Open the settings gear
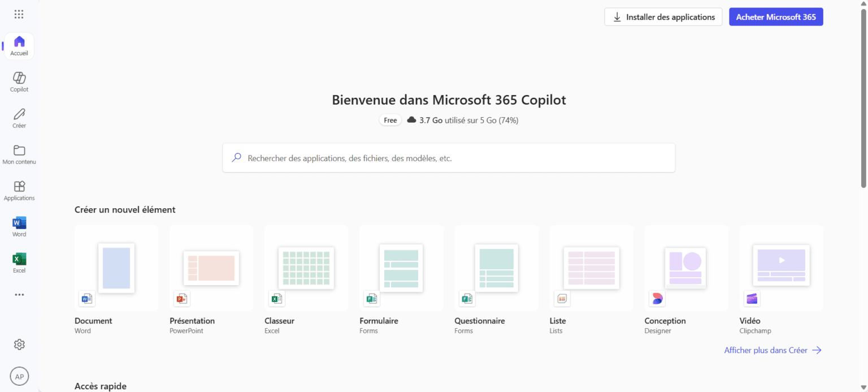Image resolution: width=868 pixels, height=392 pixels. click(19, 344)
